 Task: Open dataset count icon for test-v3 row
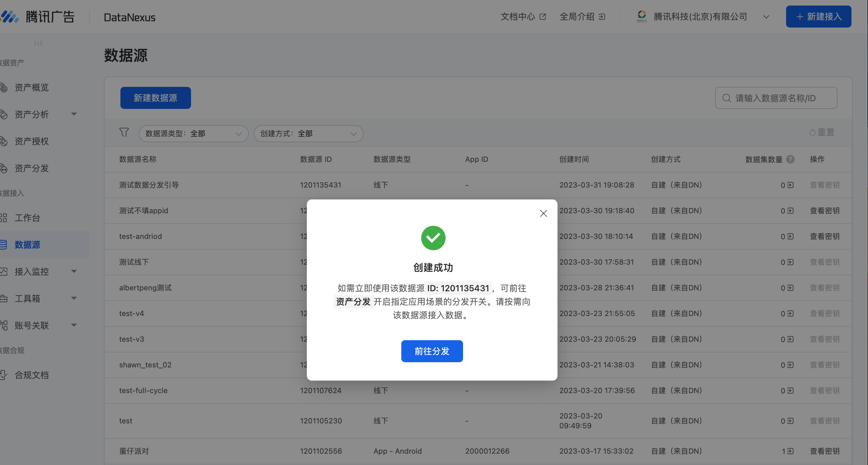(x=790, y=339)
